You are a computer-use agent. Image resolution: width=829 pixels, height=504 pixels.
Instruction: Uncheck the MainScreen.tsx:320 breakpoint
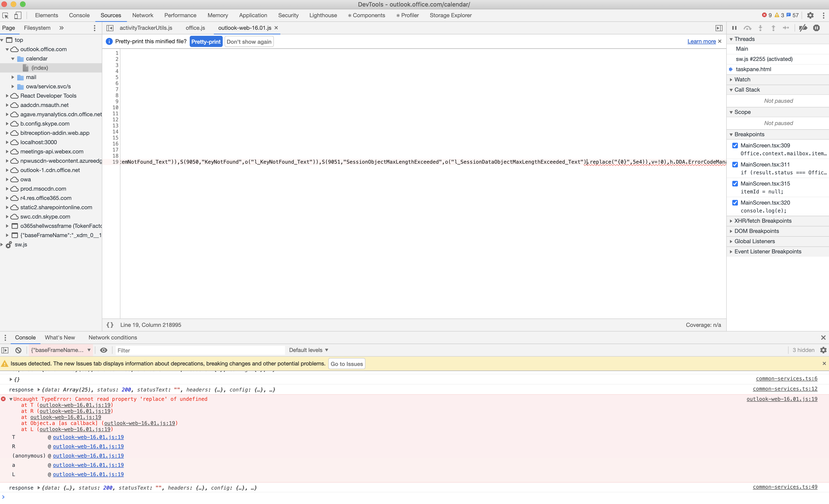735,202
